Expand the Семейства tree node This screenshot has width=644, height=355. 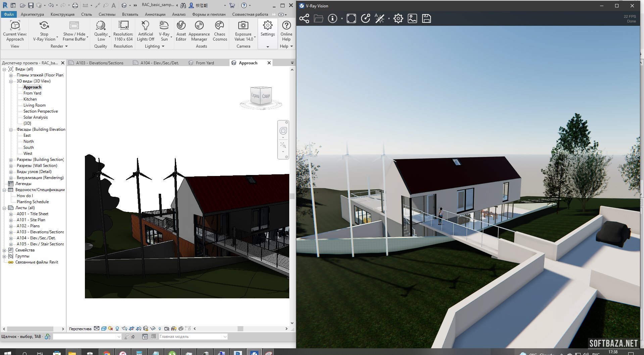click(4, 250)
